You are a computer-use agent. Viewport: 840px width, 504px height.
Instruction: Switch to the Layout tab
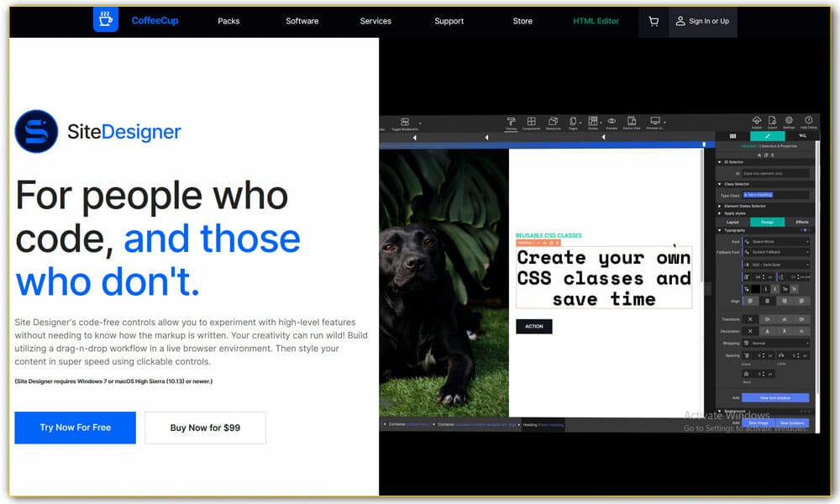[733, 222]
